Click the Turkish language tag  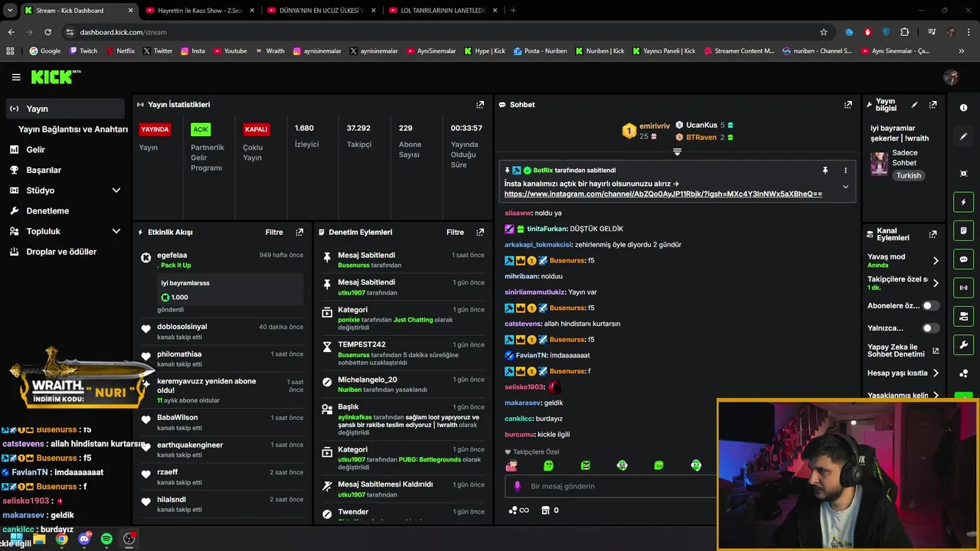[x=909, y=175]
